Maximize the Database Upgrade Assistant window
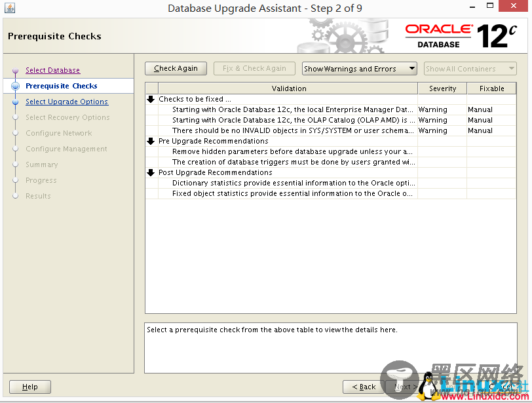 [x=490, y=6]
